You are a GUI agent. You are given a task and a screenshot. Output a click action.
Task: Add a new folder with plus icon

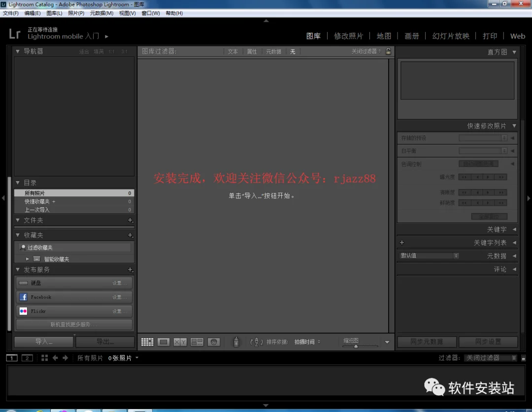pyautogui.click(x=130, y=221)
